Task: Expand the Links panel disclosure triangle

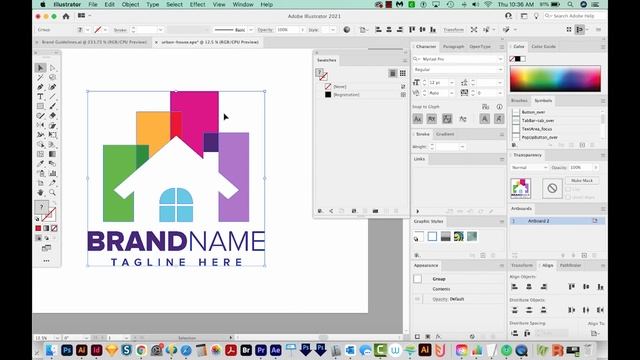Action: tap(417, 211)
